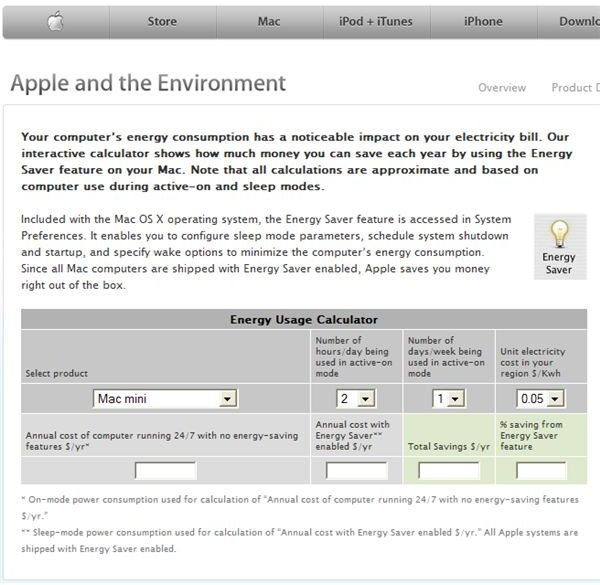The image size is (600, 585).
Task: Expand the Mac mini product dropdown
Action: tap(165, 399)
